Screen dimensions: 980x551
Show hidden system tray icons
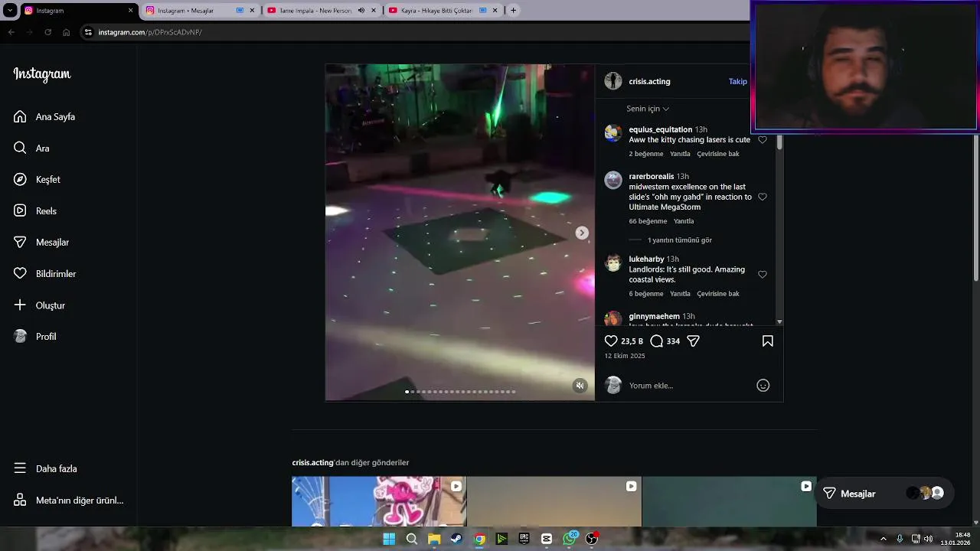pos(883,539)
